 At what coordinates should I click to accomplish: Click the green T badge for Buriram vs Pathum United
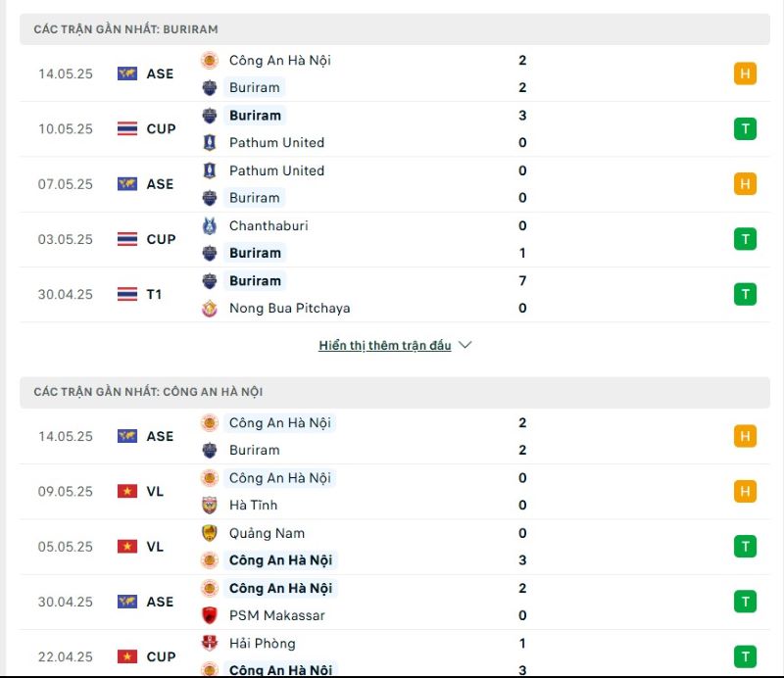click(x=745, y=128)
